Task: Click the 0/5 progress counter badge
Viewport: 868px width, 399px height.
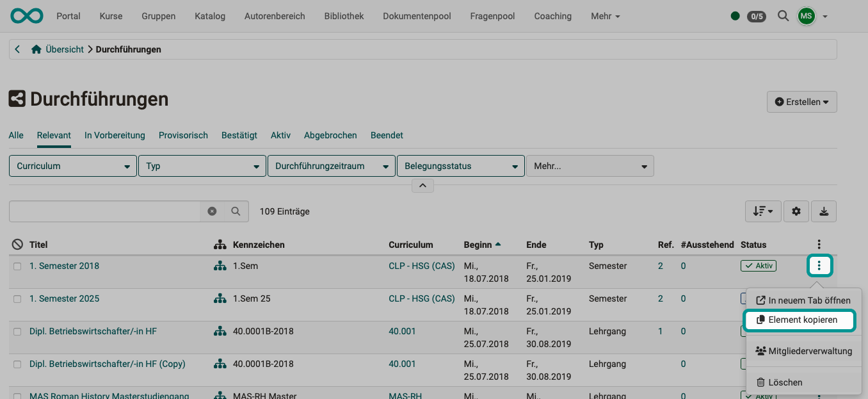Action: click(x=756, y=16)
